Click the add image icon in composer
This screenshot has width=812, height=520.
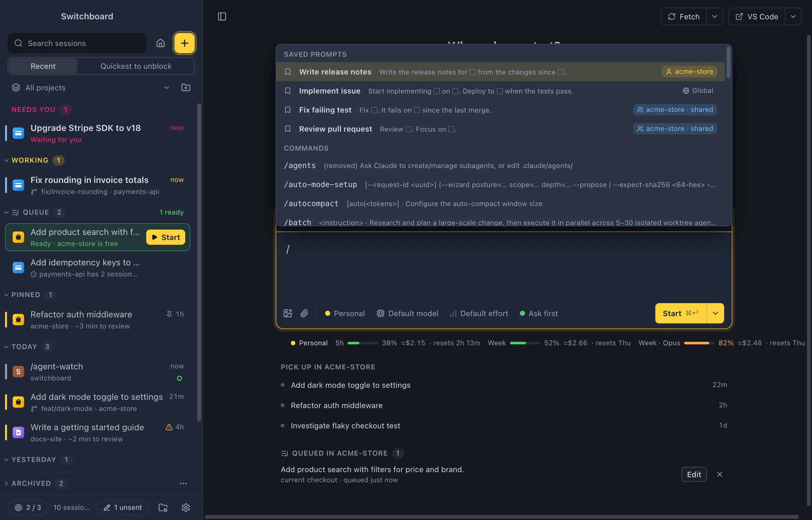tap(288, 313)
